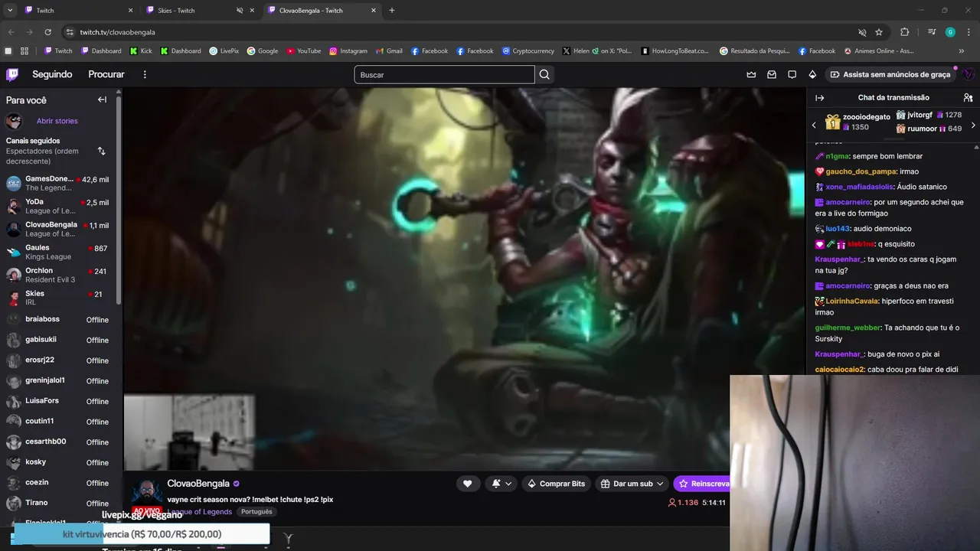Open the YouTube bookmark
This screenshot has width=980, height=551.
point(304,51)
